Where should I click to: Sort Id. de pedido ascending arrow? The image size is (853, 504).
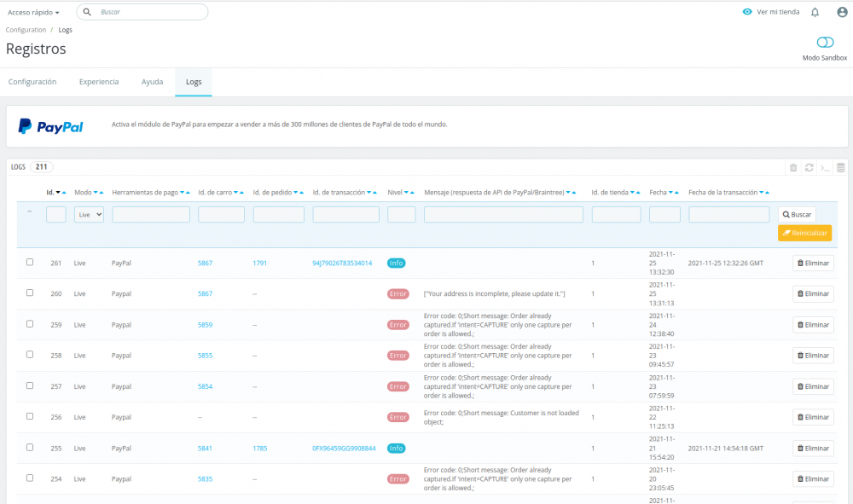click(x=301, y=193)
